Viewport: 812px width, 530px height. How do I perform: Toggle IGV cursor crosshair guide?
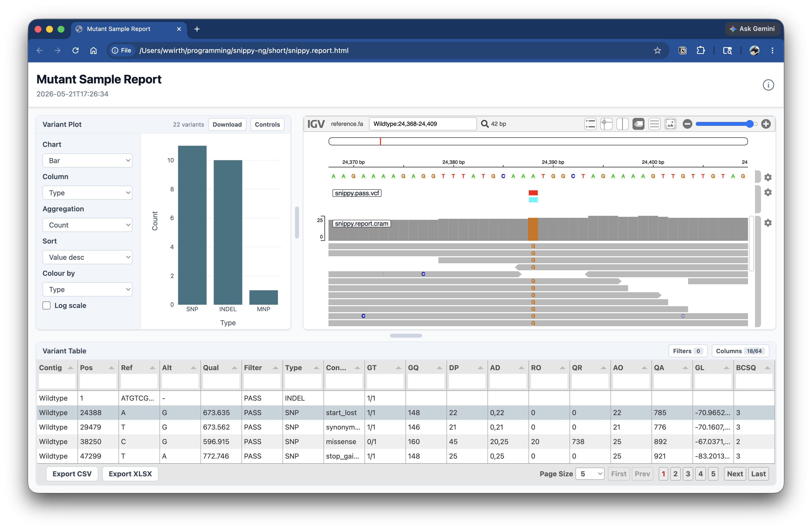coord(606,124)
